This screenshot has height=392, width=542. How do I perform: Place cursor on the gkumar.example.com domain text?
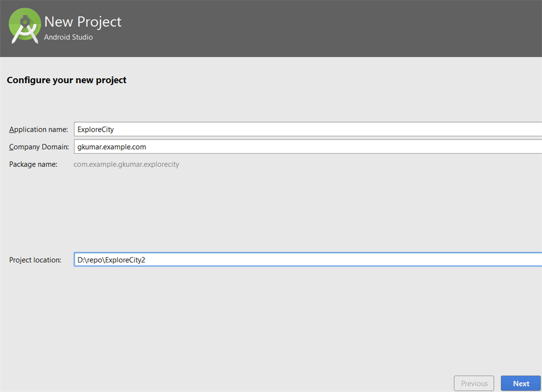[x=111, y=147]
